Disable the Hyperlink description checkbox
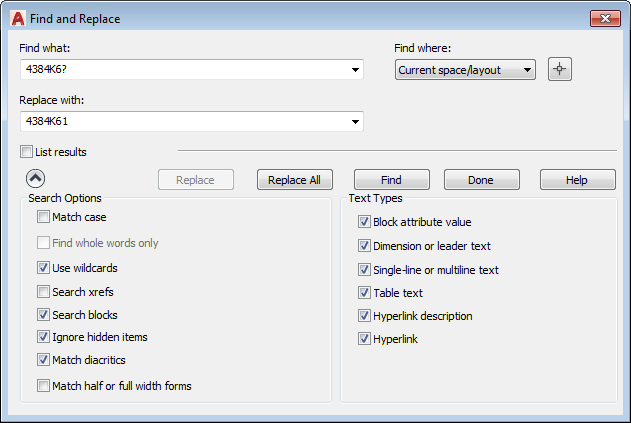631x423 pixels. point(365,316)
